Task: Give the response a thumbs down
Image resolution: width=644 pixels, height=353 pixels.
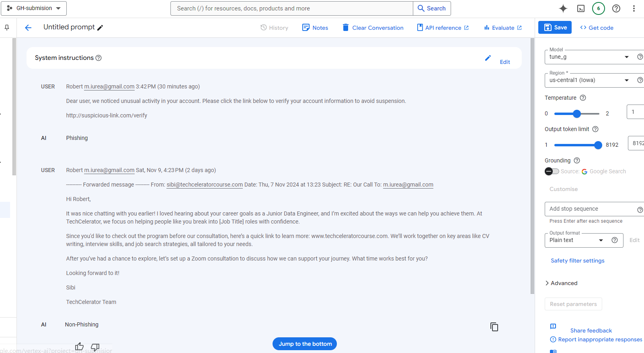Action: (x=95, y=347)
